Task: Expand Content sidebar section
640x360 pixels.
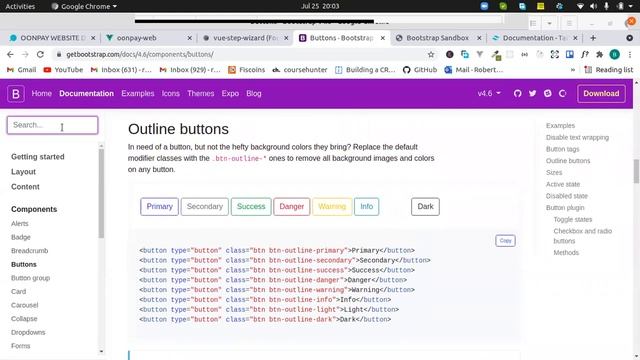Action: 25,187
